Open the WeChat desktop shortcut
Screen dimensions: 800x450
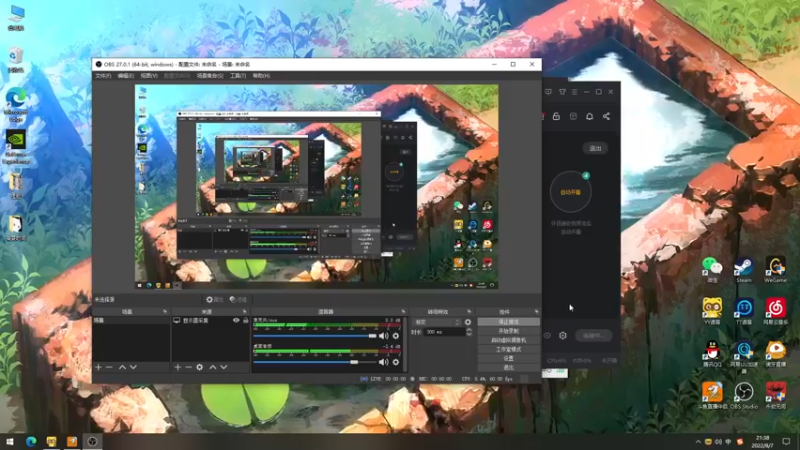coord(712,270)
